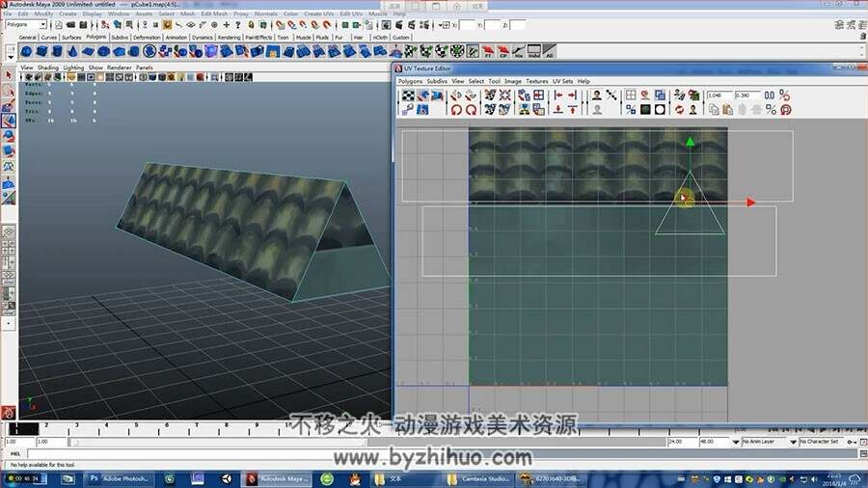
Task: Open Polygons menu in UV Texture Editor
Action: pyautogui.click(x=410, y=81)
